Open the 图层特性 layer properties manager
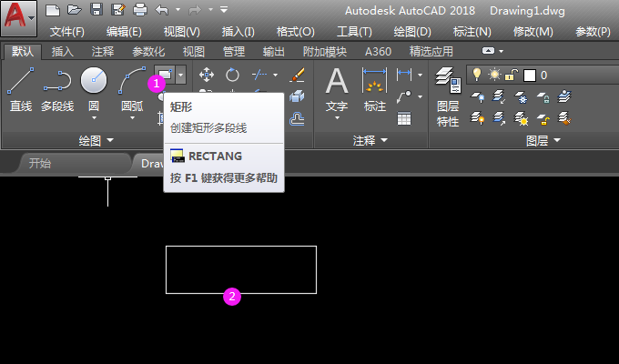 (x=448, y=96)
